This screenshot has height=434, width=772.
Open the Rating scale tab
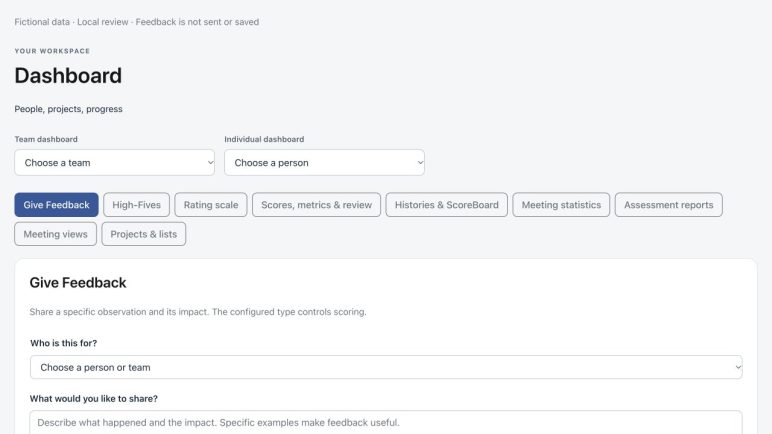(x=211, y=205)
